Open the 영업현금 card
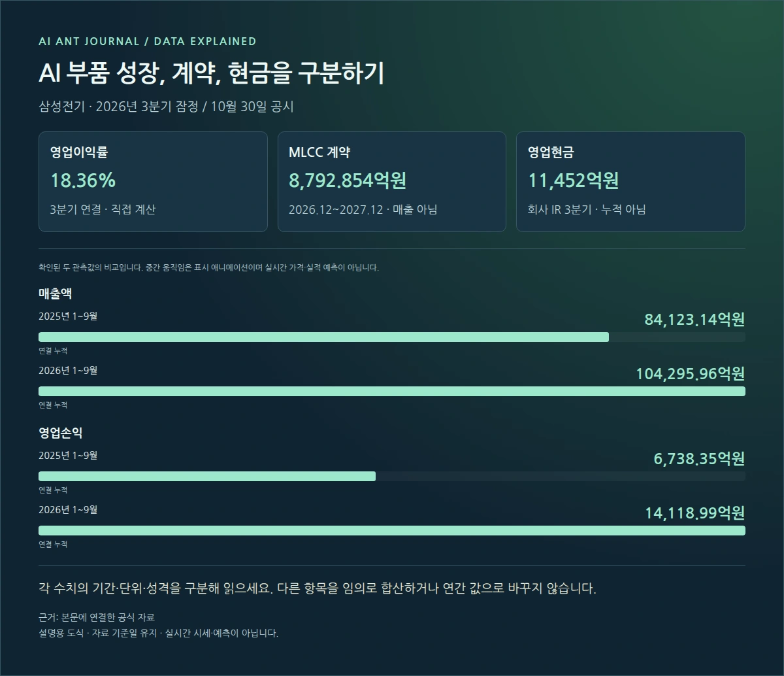 tap(630, 182)
